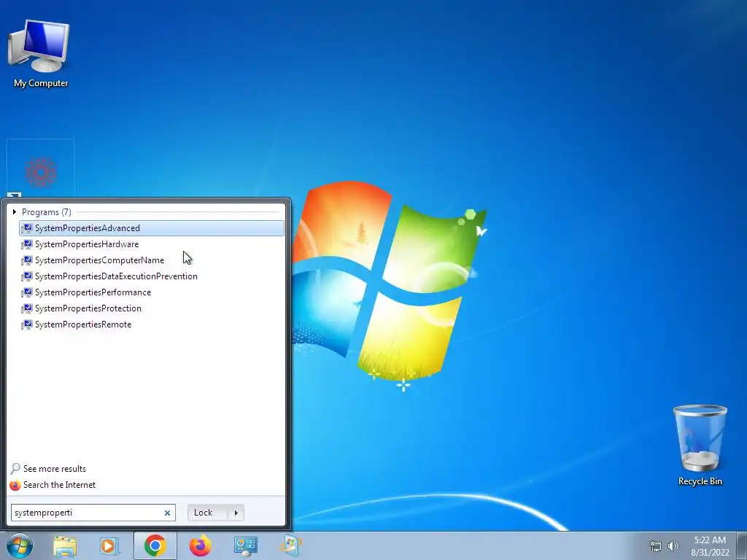Click Search the Internet link
The width and height of the screenshot is (747, 560).
(x=60, y=485)
